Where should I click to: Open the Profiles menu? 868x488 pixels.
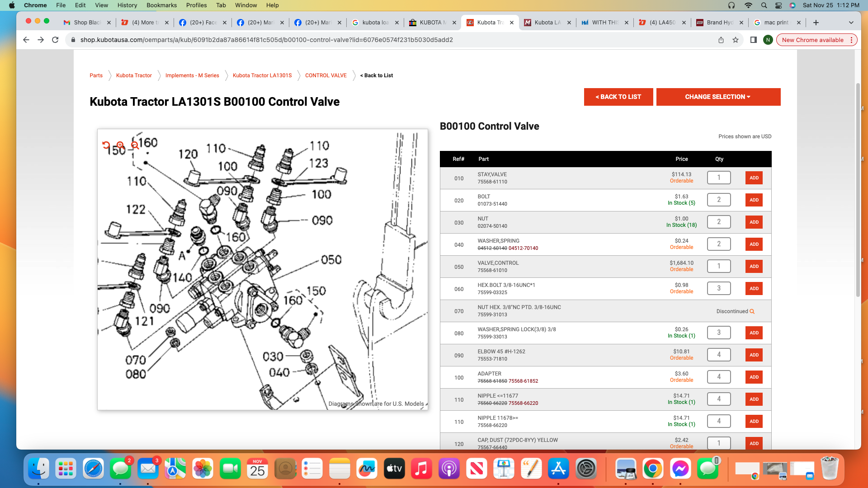[196, 5]
